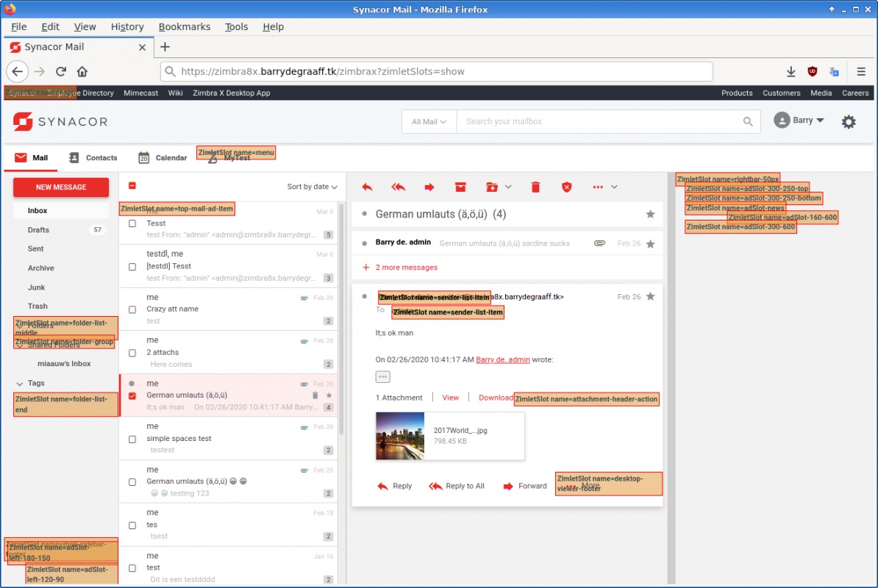Delete the conversation with the trash icon
Viewport: 878px width, 588px height.
(x=535, y=187)
